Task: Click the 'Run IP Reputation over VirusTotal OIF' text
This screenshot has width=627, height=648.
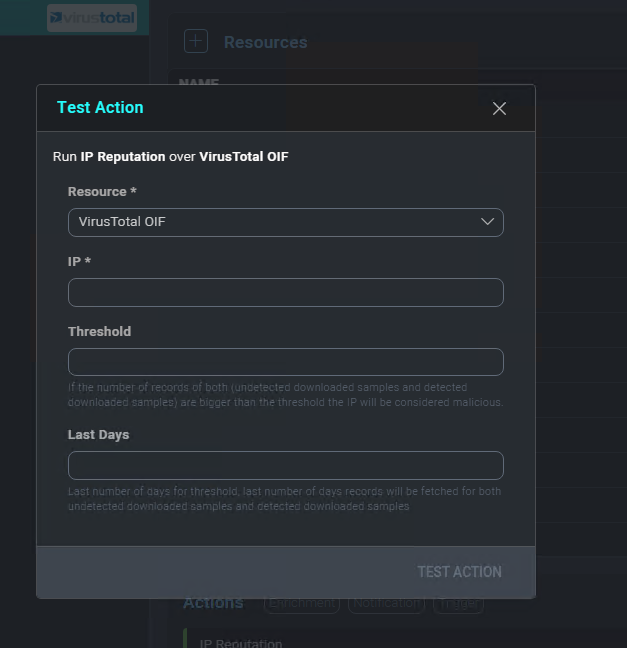Action: click(x=170, y=157)
